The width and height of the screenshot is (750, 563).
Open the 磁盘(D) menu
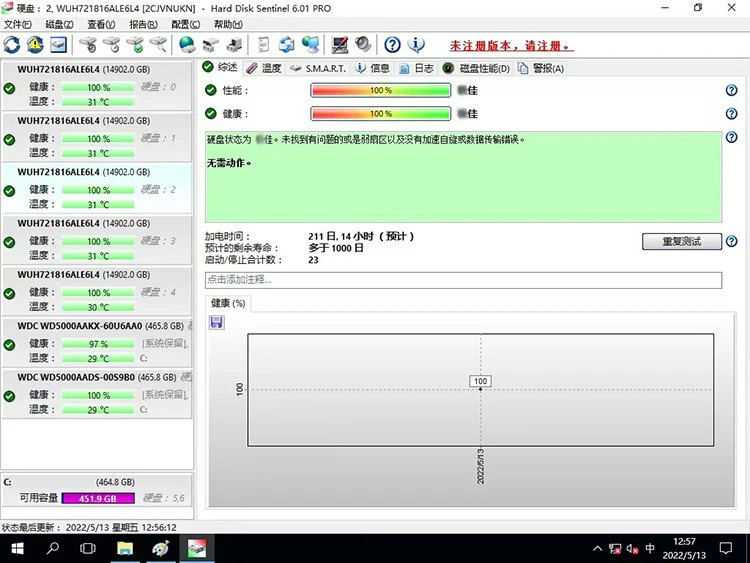tap(60, 24)
